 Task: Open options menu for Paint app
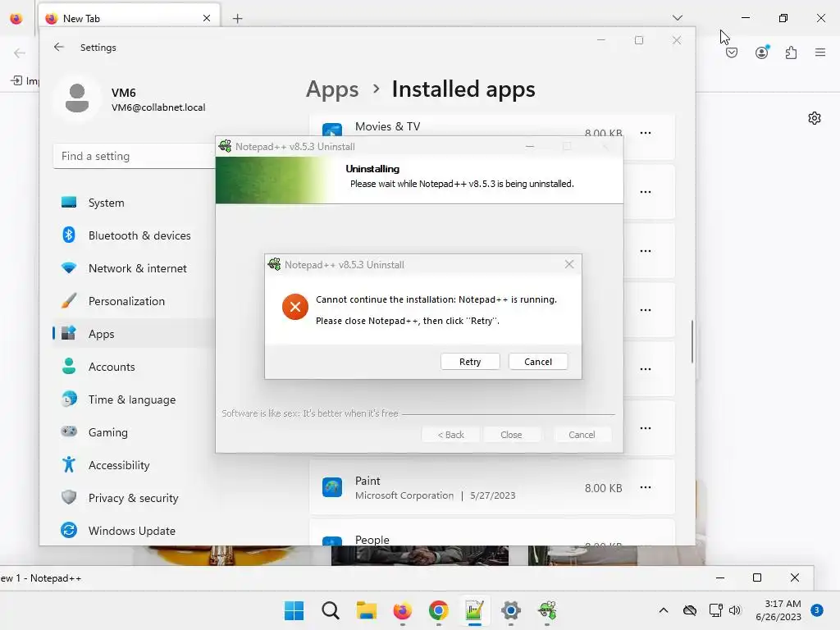click(646, 487)
